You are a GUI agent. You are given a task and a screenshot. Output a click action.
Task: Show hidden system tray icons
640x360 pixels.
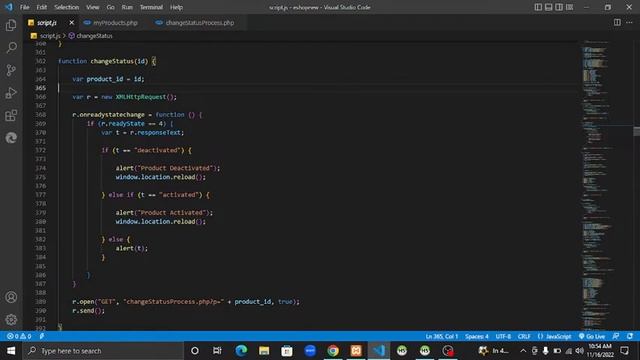(523, 351)
